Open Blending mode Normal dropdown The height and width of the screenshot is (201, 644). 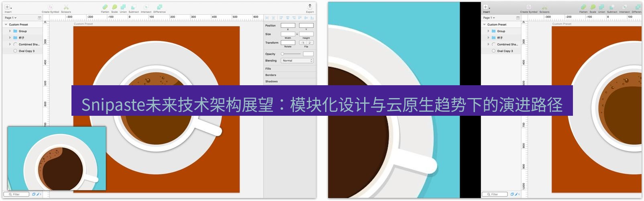297,61
